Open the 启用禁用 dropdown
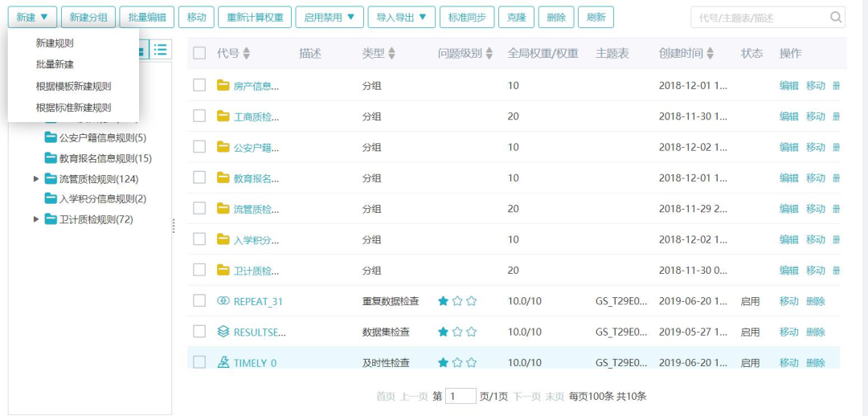The image size is (868, 416). click(329, 17)
